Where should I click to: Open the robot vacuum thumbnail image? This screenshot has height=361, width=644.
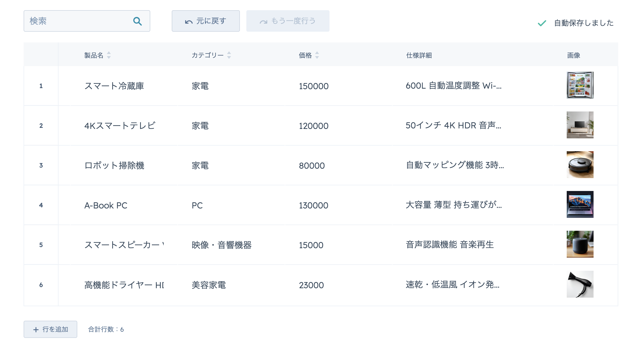pos(580,165)
